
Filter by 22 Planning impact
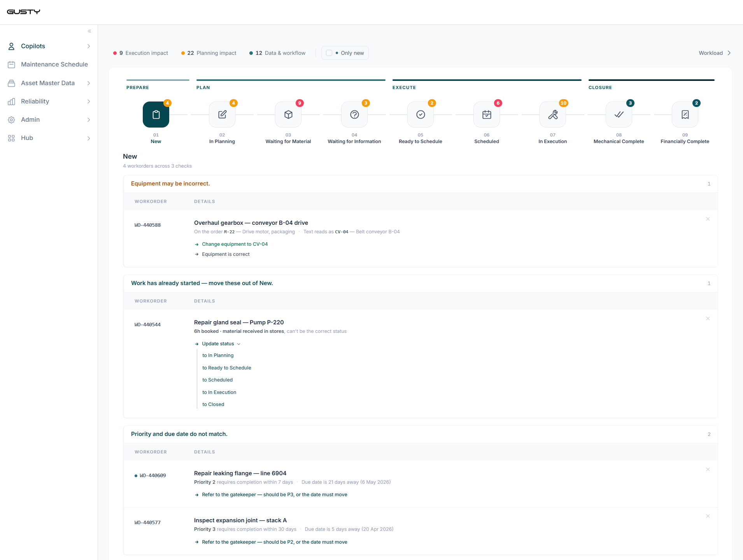pos(209,53)
